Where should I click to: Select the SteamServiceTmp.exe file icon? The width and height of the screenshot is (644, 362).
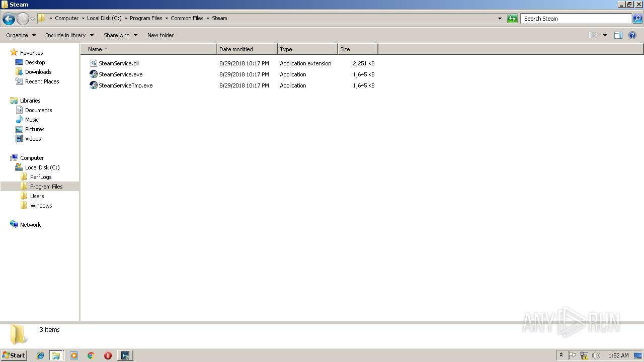pos(94,85)
